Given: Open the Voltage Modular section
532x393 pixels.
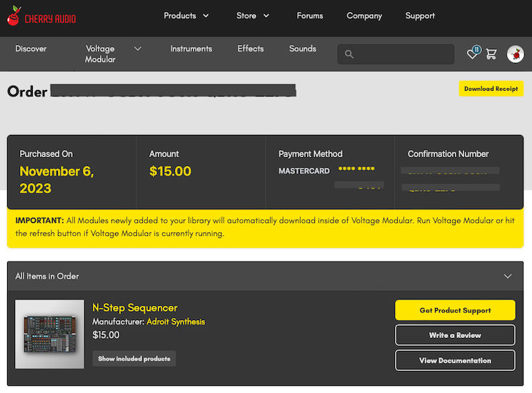Looking at the screenshot, I should click(100, 54).
